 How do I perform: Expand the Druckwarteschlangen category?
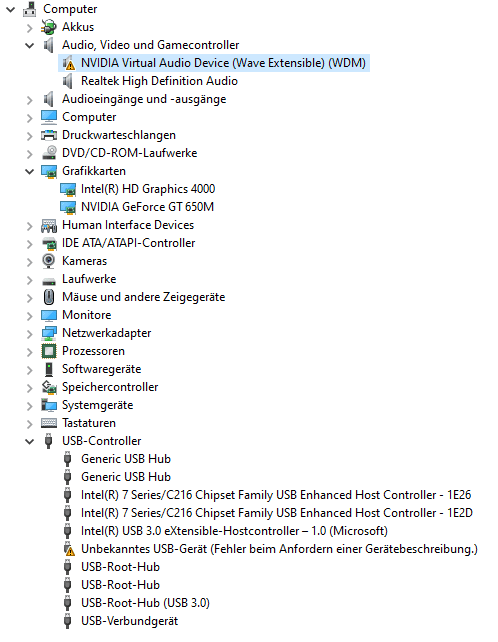29,136
